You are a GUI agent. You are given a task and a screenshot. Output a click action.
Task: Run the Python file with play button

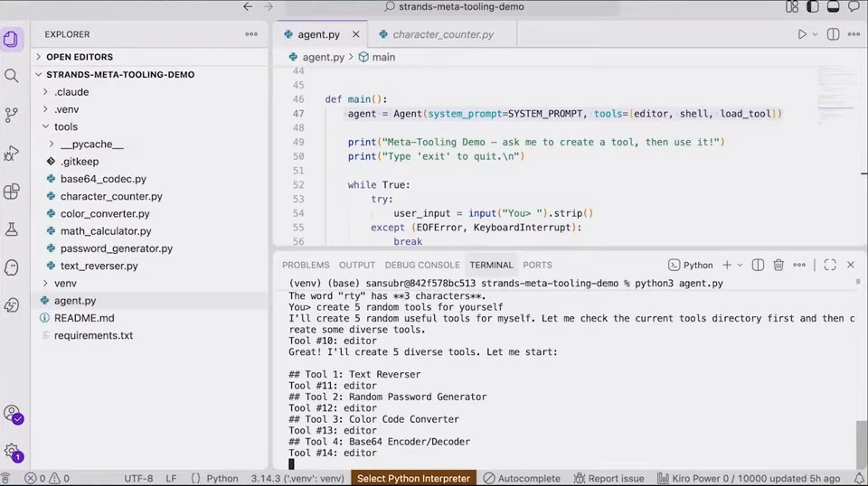802,34
